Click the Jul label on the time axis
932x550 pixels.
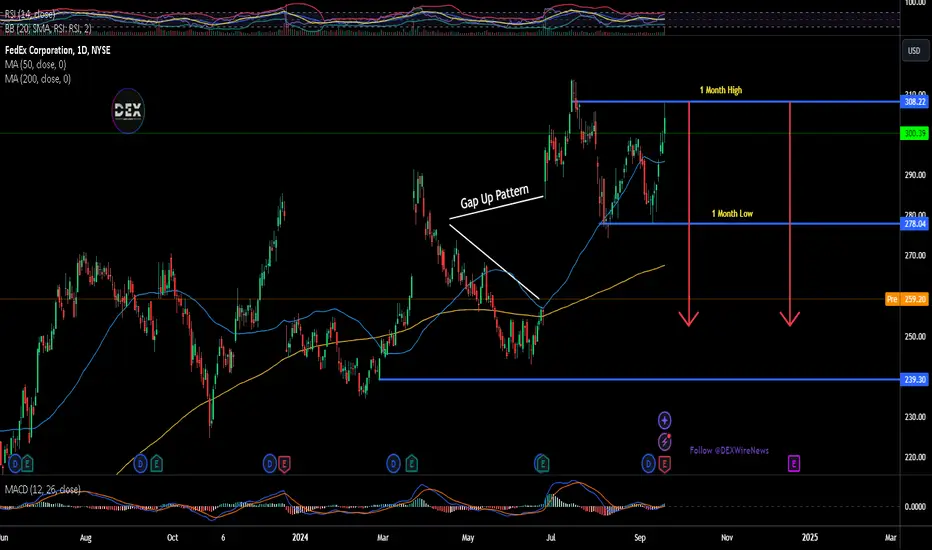pyautogui.click(x=551, y=538)
